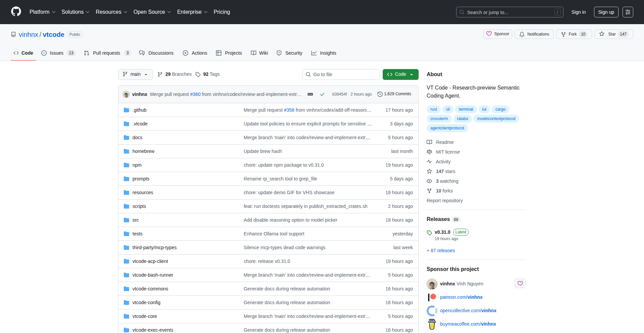Expand the Open Source menu
Image resolution: width=644 pixels, height=333 pixels.
[152, 12]
